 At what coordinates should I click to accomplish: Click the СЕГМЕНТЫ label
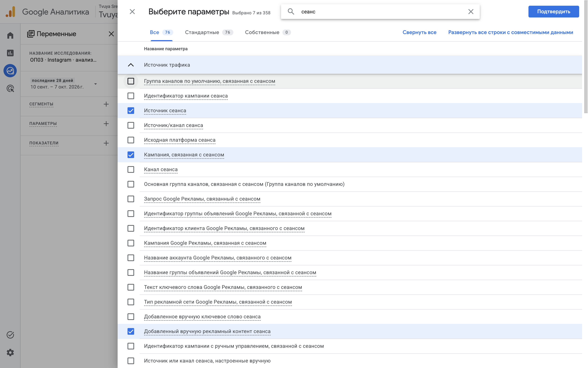pos(41,104)
